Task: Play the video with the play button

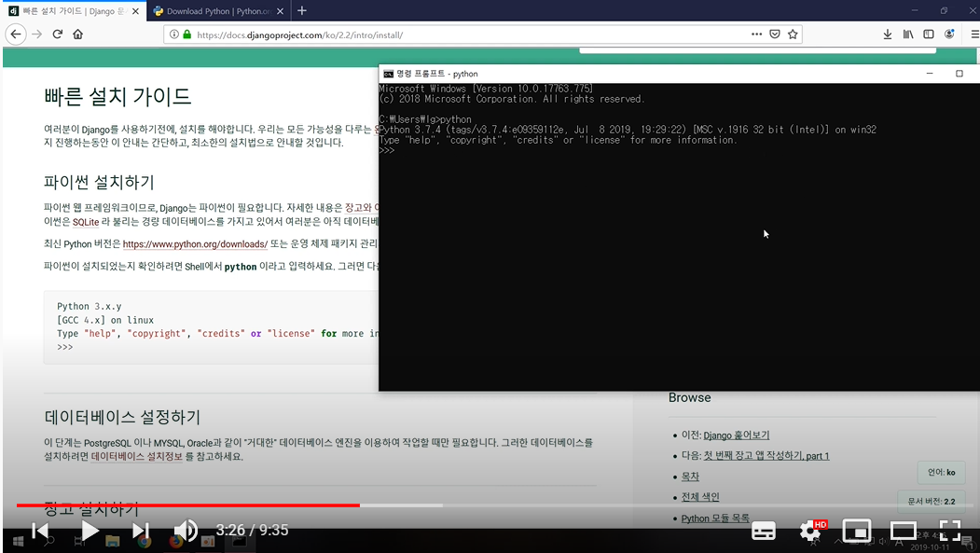Action: [x=90, y=531]
